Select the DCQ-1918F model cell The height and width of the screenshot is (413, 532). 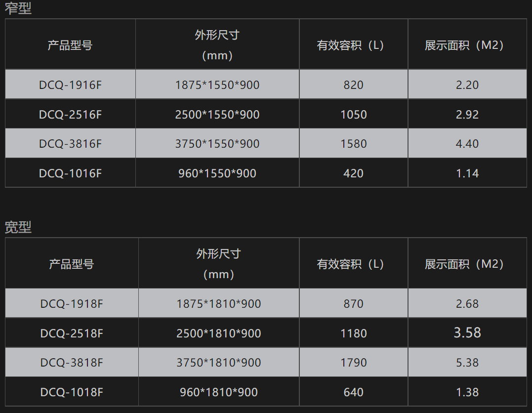72,304
